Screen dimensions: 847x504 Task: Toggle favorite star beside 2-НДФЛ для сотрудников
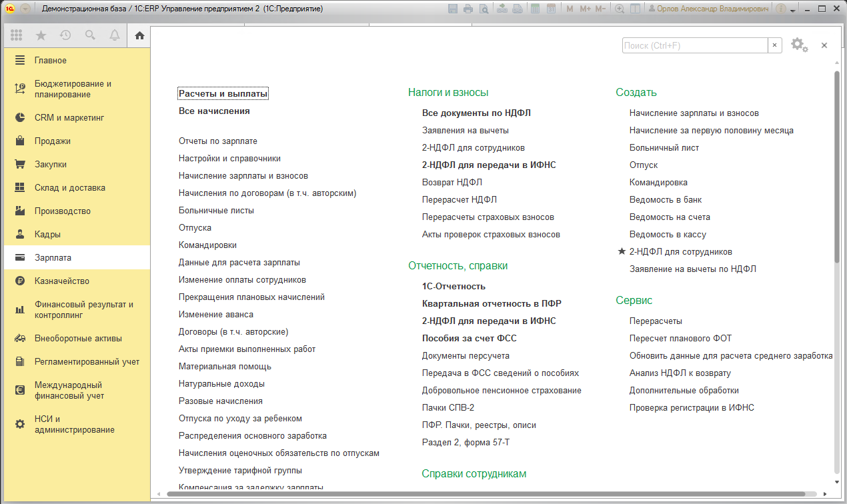point(622,251)
